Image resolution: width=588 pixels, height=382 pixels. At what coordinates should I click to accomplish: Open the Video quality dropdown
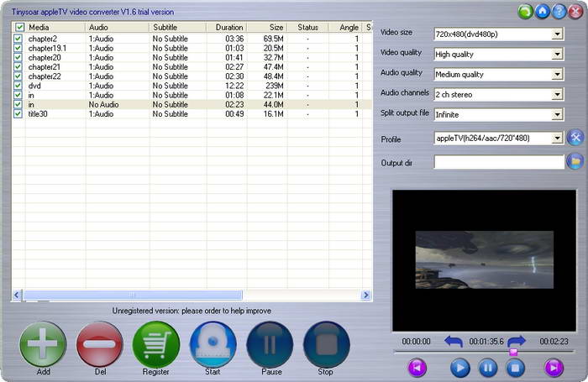point(557,55)
